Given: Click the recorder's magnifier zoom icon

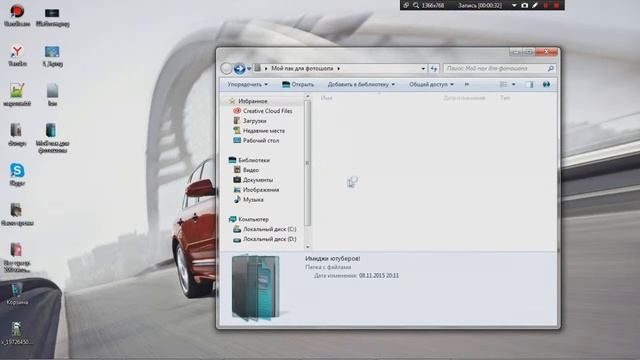Looking at the screenshot, I should point(416,5).
